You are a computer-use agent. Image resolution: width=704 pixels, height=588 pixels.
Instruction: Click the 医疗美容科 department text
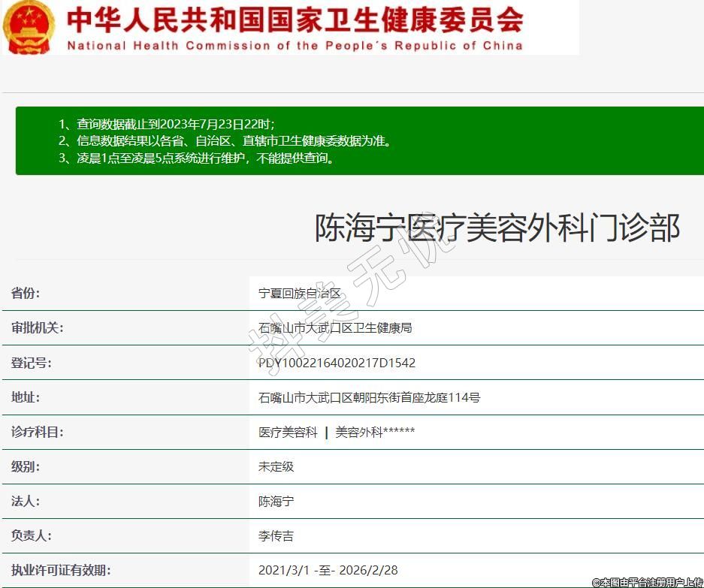[x=288, y=432]
